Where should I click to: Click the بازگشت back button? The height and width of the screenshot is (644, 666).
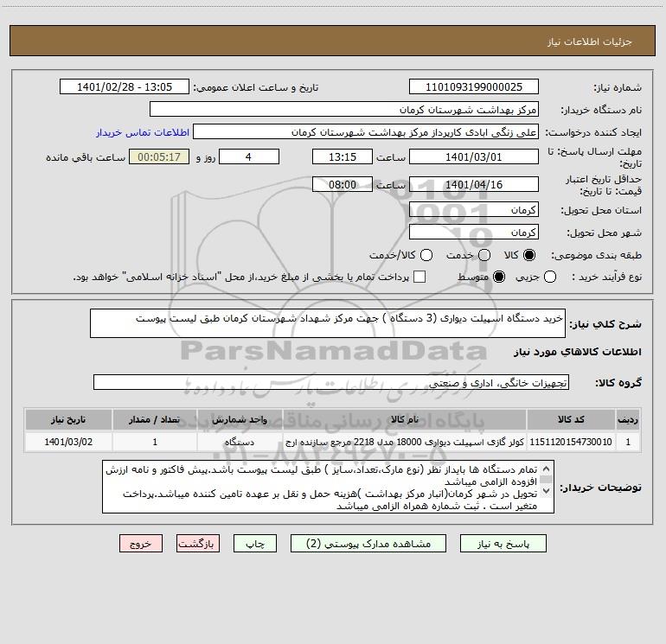click(198, 544)
